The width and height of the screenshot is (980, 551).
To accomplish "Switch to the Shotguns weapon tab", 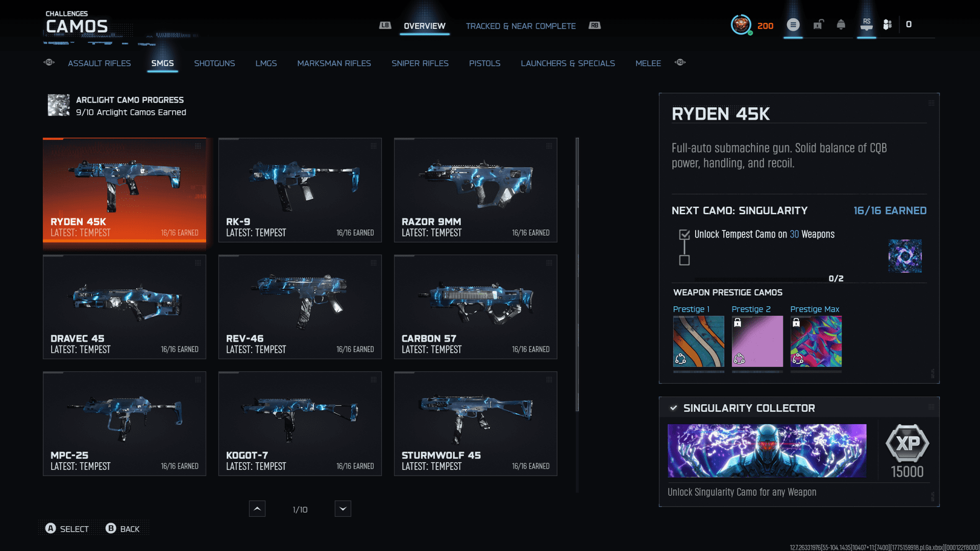I will pyautogui.click(x=214, y=63).
